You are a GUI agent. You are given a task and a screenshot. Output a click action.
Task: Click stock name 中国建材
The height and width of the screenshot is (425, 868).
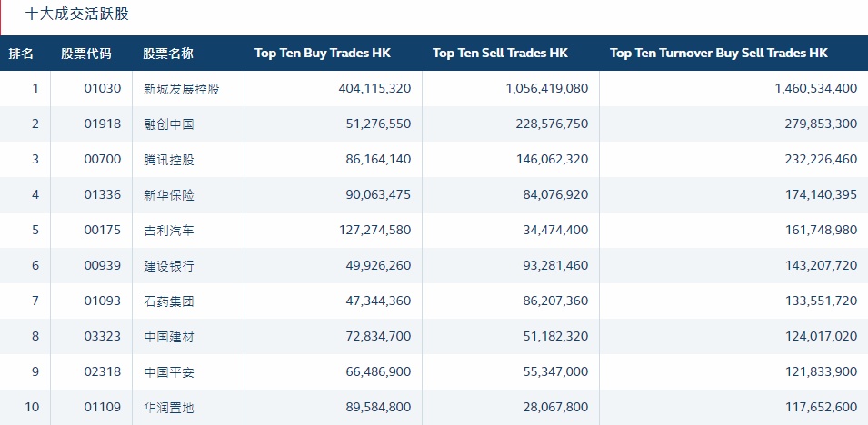[x=169, y=337]
